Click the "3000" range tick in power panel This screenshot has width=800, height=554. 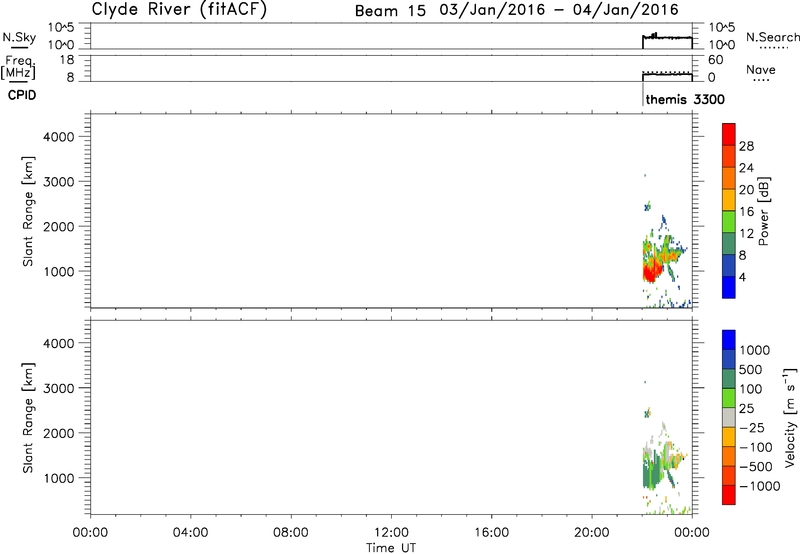click(x=59, y=182)
